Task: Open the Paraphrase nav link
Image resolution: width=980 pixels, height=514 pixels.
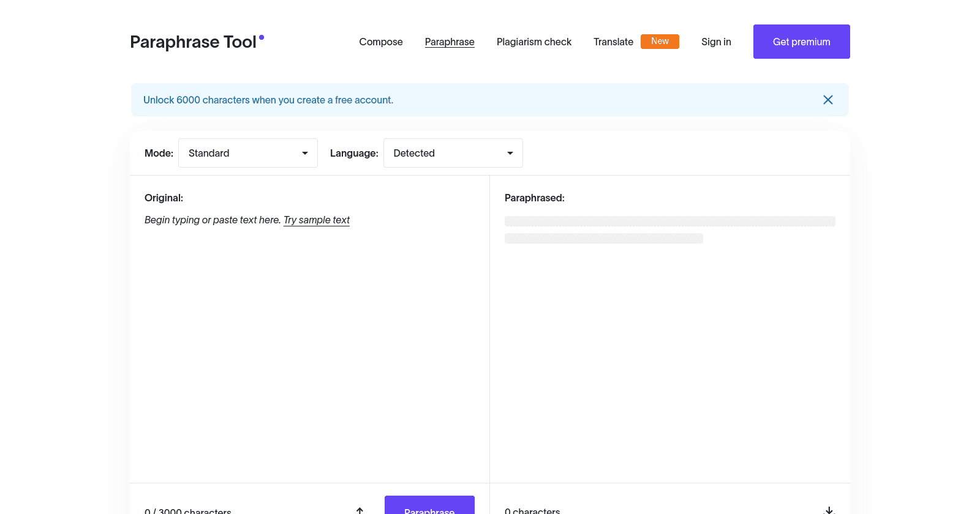Action: pos(450,42)
